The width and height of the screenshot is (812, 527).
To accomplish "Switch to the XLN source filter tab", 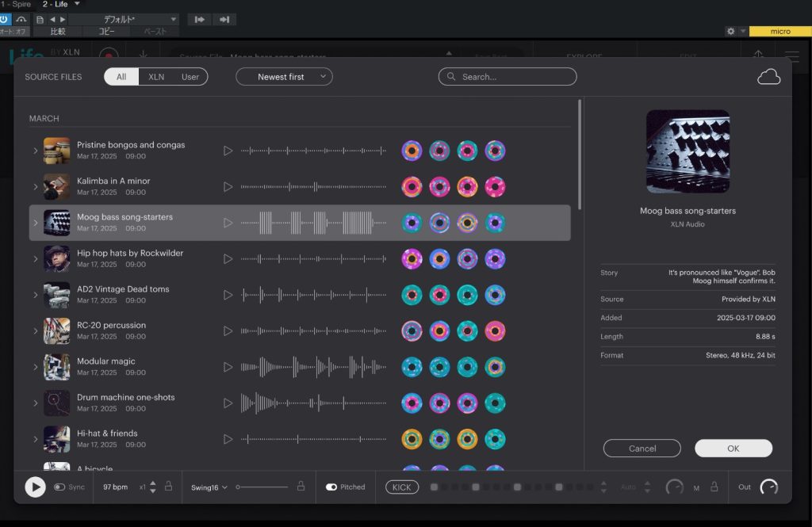I will [x=156, y=77].
